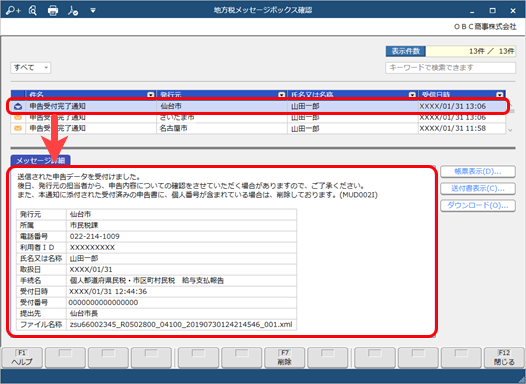Click the keyword search input field
The width and height of the screenshot is (526, 384).
pyautogui.click(x=450, y=68)
